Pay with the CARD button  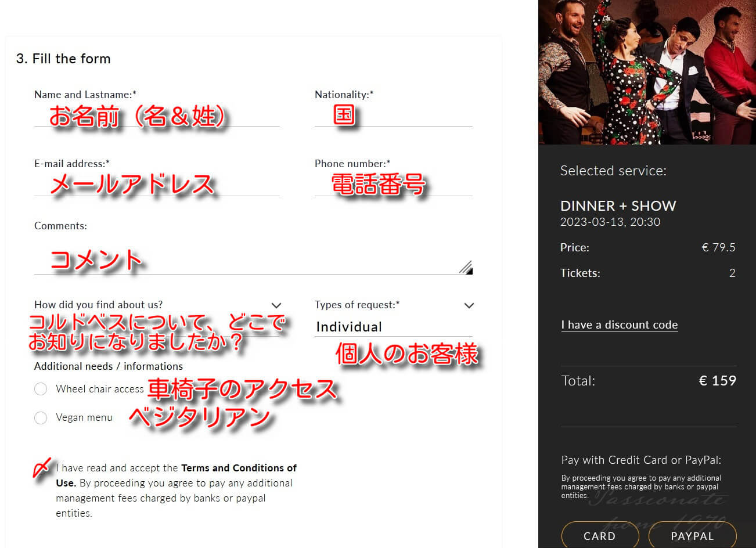pyautogui.click(x=599, y=536)
